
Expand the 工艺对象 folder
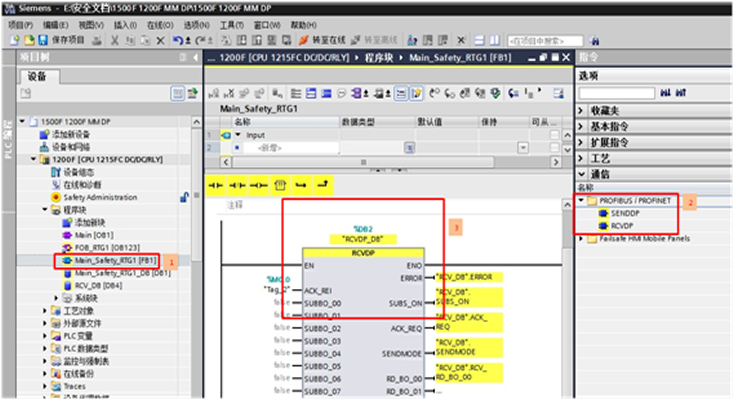tap(45, 311)
